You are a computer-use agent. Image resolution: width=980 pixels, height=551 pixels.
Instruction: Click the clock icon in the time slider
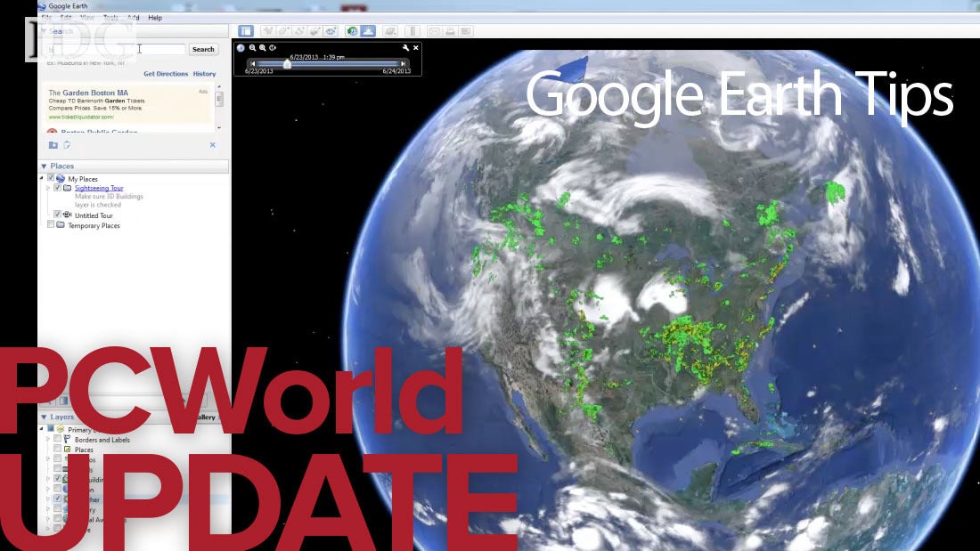pyautogui.click(x=241, y=47)
